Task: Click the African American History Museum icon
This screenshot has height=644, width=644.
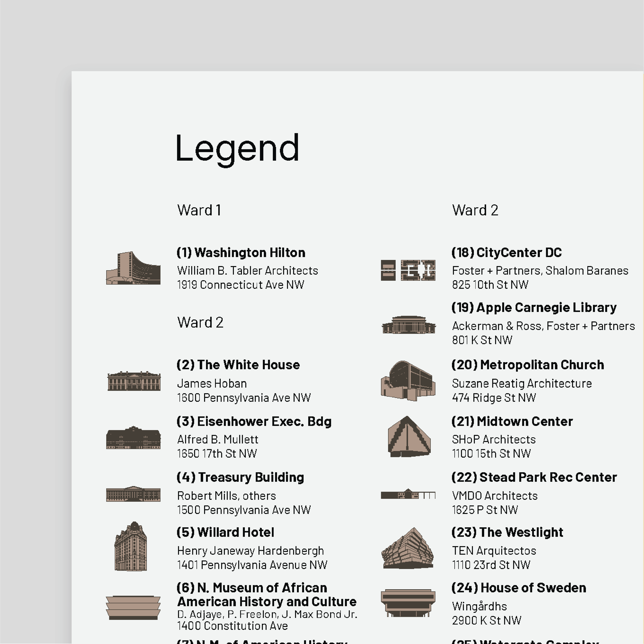Action: 133,608
